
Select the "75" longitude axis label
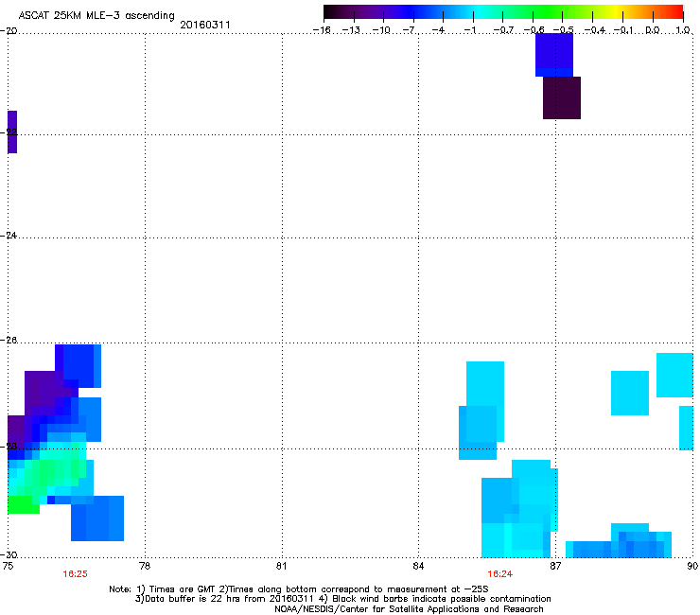8,566
